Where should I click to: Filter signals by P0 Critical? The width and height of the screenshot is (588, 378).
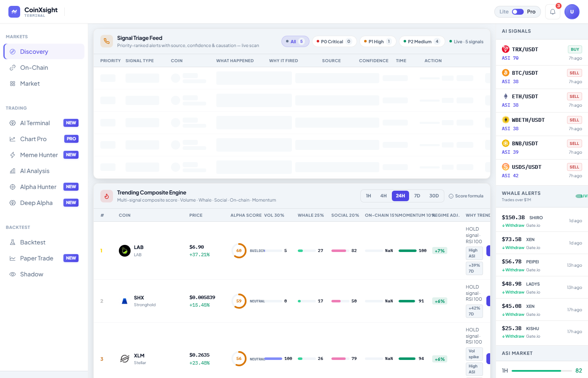click(335, 42)
